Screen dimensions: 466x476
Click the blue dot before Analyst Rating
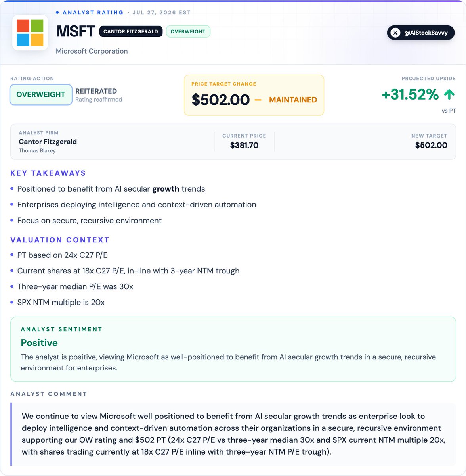(57, 12)
